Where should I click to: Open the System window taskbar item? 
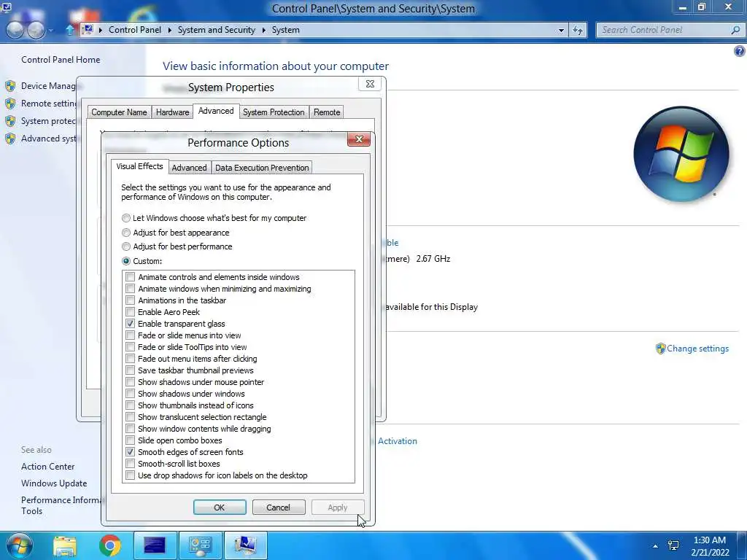tap(245, 545)
